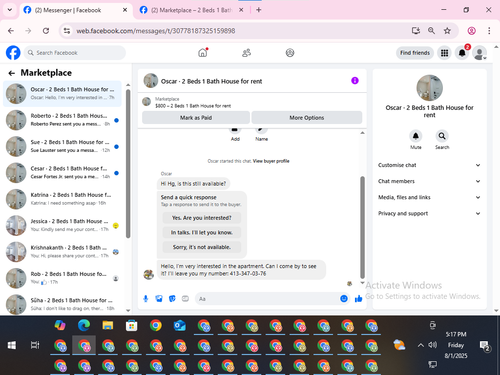The image size is (500, 375).
Task: Record a voice clip with microphone
Action: [x=146, y=299]
